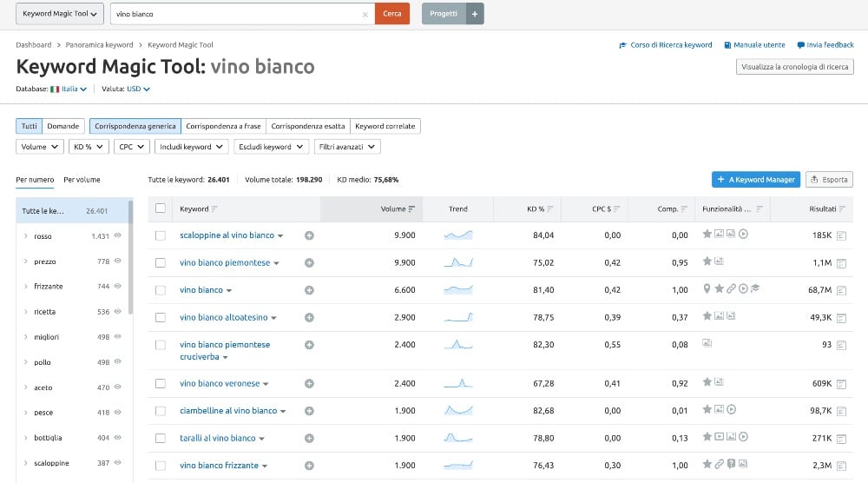
Task: Check the scaloppine al vino bianco row
Action: click(x=161, y=235)
